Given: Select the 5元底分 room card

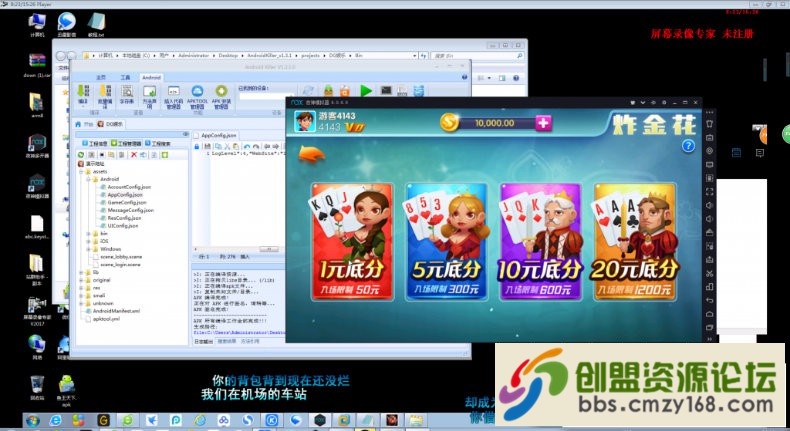Looking at the screenshot, I should click(x=446, y=242).
